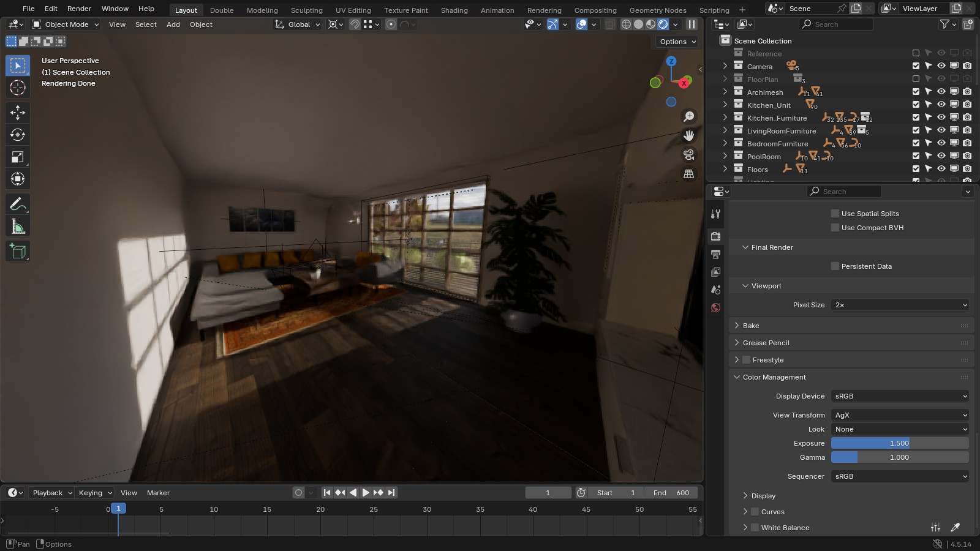This screenshot has height=551, width=980.
Task: Toggle camera view in the viewport
Action: tap(689, 154)
